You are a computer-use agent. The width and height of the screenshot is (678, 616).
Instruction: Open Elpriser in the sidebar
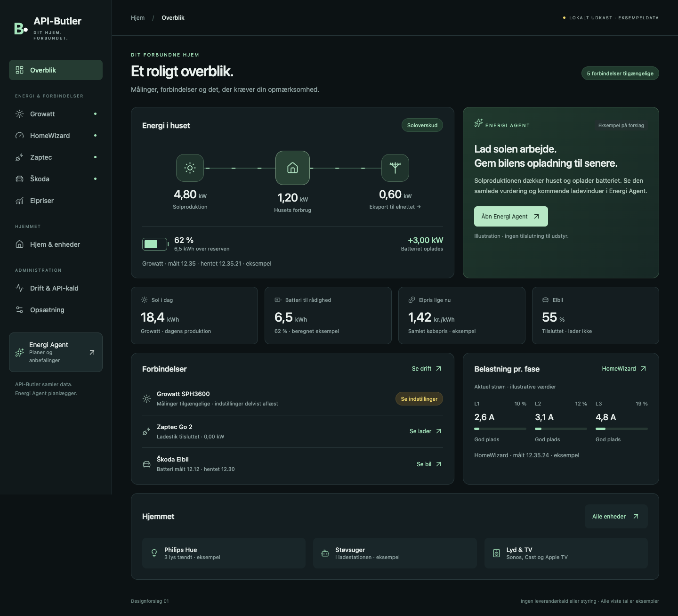click(x=56, y=201)
